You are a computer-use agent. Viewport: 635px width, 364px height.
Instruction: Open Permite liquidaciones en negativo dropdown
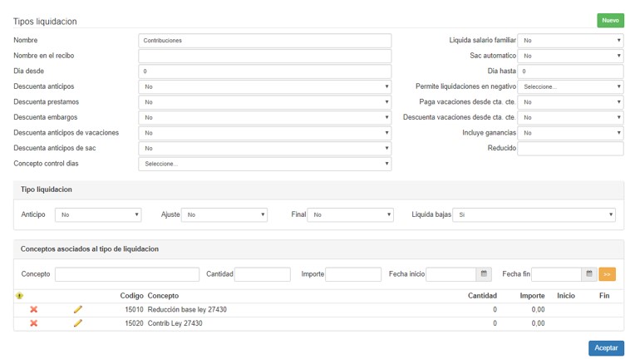[570, 86]
